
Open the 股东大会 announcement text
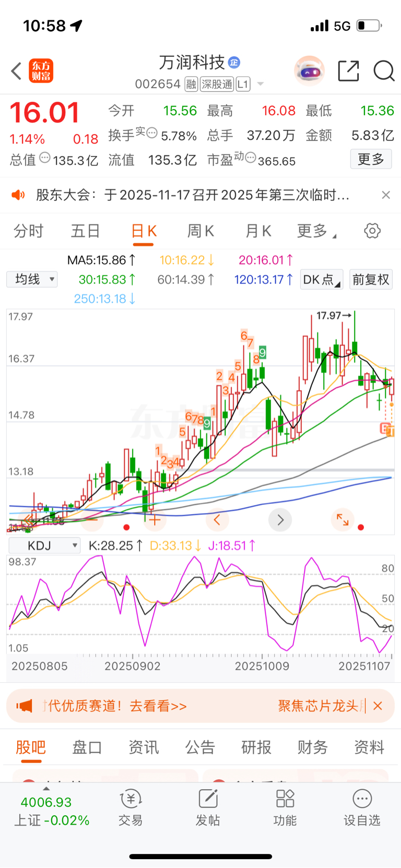coord(193,195)
